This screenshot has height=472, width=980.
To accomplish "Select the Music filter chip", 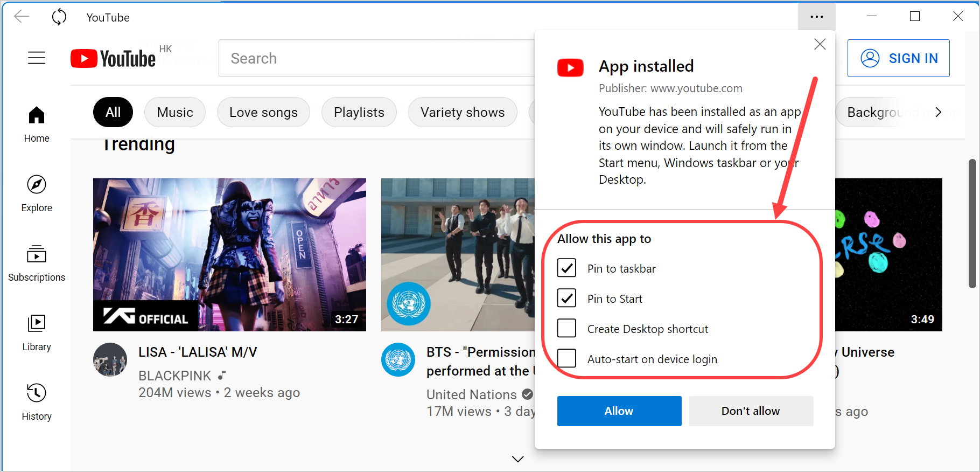I will [175, 112].
